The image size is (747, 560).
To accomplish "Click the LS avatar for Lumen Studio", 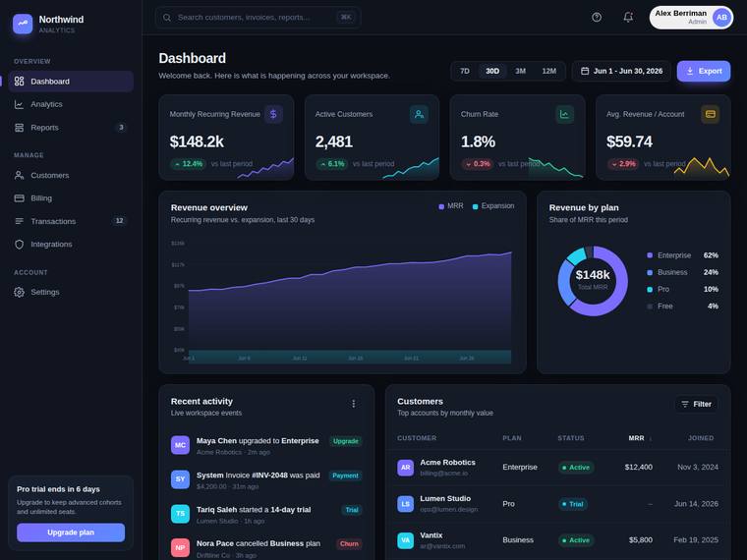I will (405, 504).
